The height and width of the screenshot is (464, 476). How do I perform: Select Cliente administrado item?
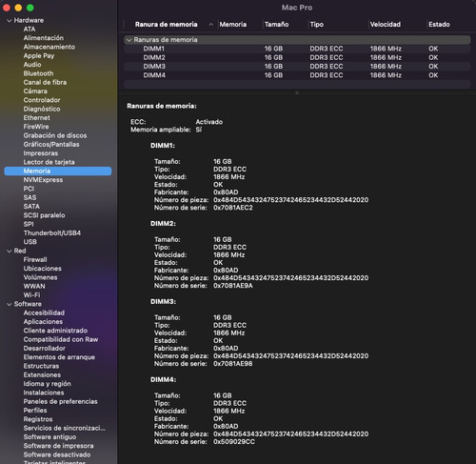55,331
